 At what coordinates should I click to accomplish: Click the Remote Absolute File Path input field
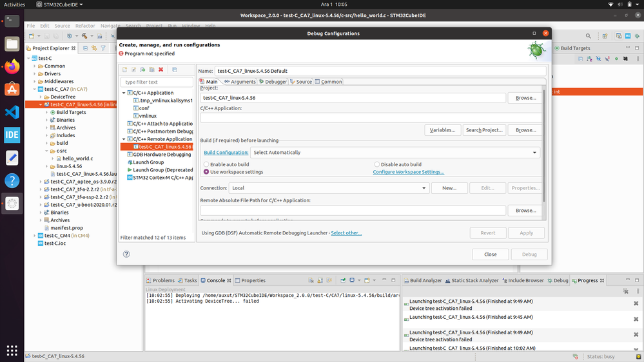[x=353, y=210]
